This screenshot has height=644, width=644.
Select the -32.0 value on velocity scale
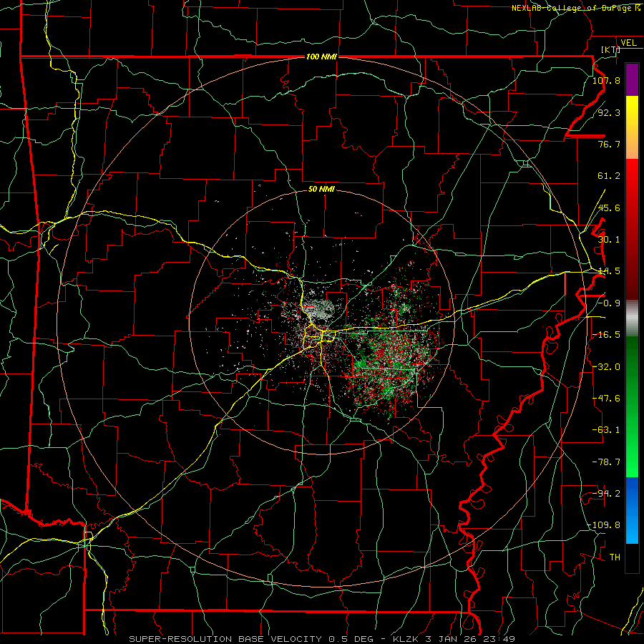[x=606, y=367]
